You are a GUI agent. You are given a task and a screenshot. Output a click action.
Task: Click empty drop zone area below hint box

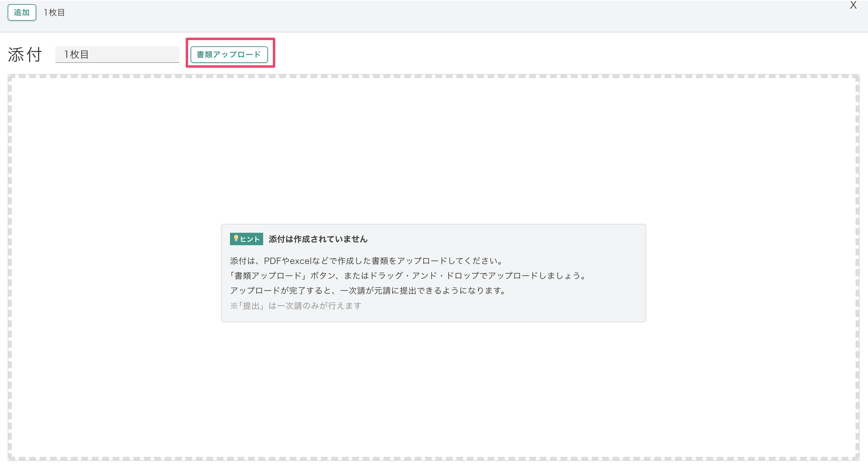(x=433, y=390)
